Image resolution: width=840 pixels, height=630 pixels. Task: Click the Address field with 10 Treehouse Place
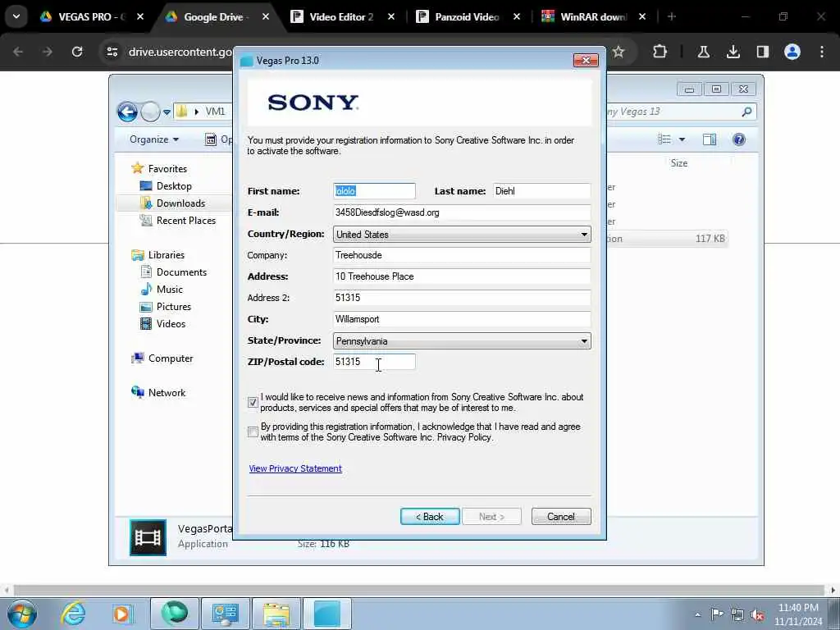point(462,276)
